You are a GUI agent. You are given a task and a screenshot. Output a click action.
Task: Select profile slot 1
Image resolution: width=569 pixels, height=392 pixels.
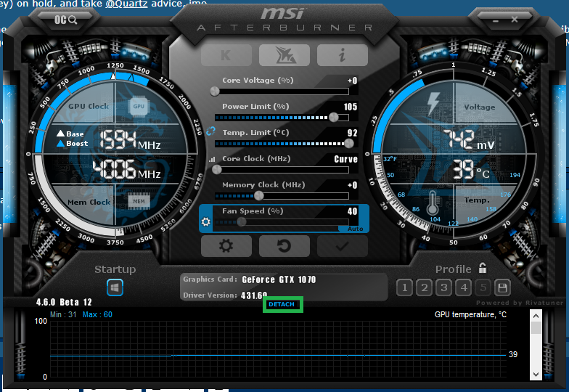(405, 287)
